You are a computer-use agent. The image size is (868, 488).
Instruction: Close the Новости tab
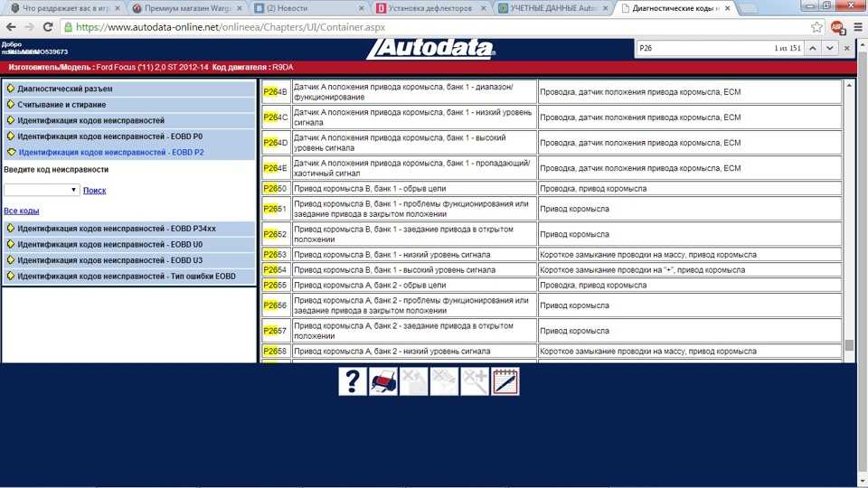coord(362,8)
